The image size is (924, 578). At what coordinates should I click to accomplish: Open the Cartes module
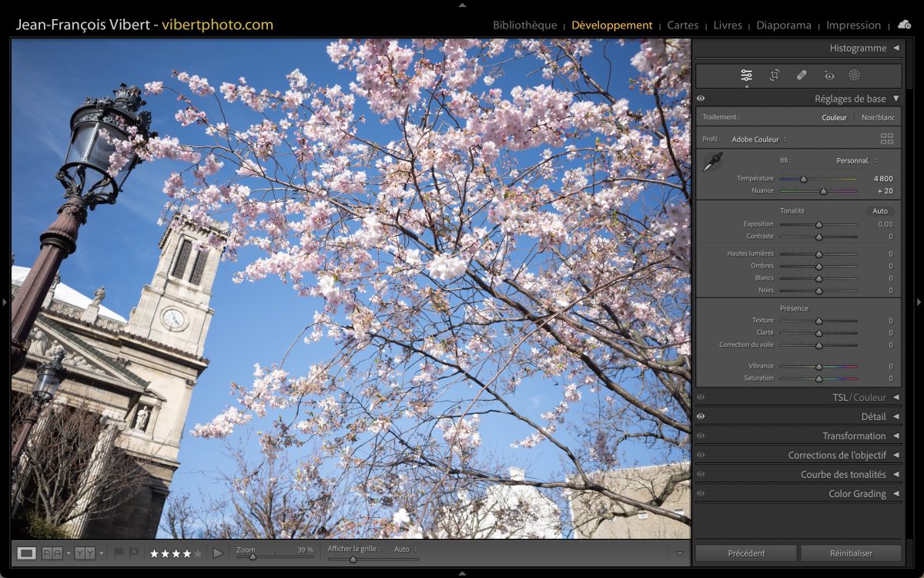pos(682,25)
